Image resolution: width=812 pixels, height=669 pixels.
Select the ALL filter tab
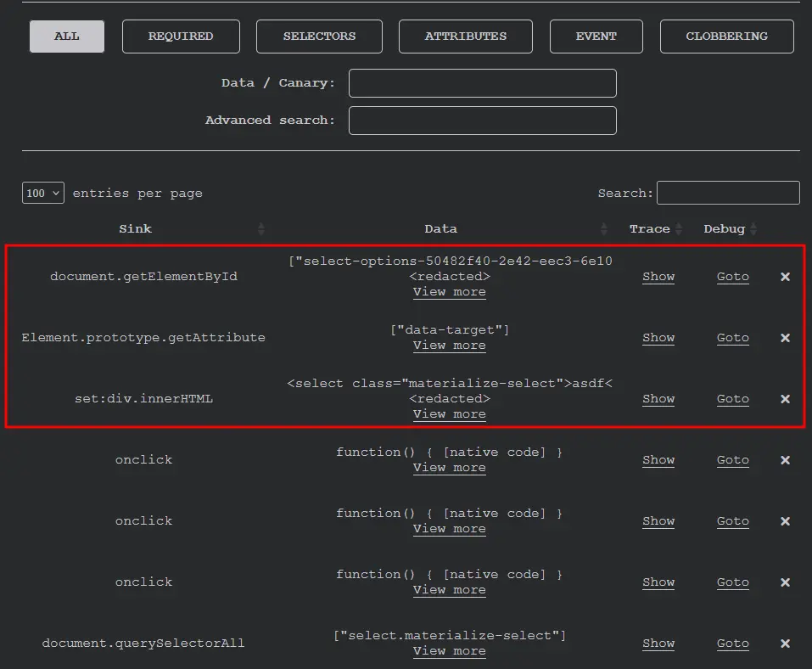67,37
